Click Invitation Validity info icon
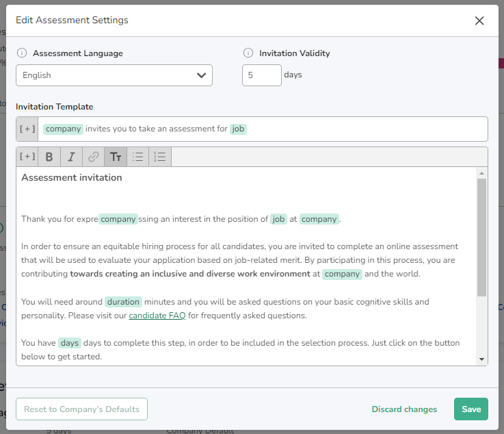The width and height of the screenshot is (504, 434). (x=248, y=53)
